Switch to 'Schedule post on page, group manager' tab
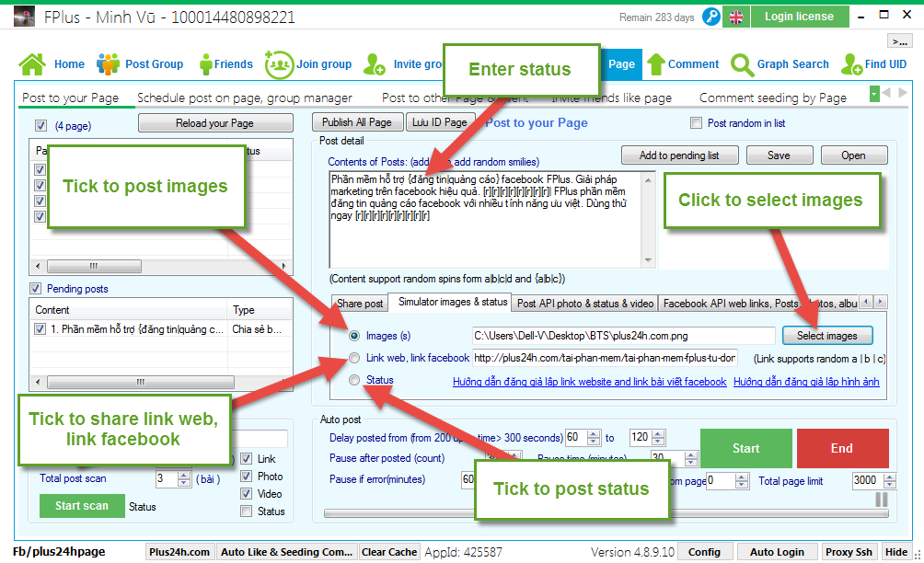The height and width of the screenshot is (563, 924). click(245, 98)
